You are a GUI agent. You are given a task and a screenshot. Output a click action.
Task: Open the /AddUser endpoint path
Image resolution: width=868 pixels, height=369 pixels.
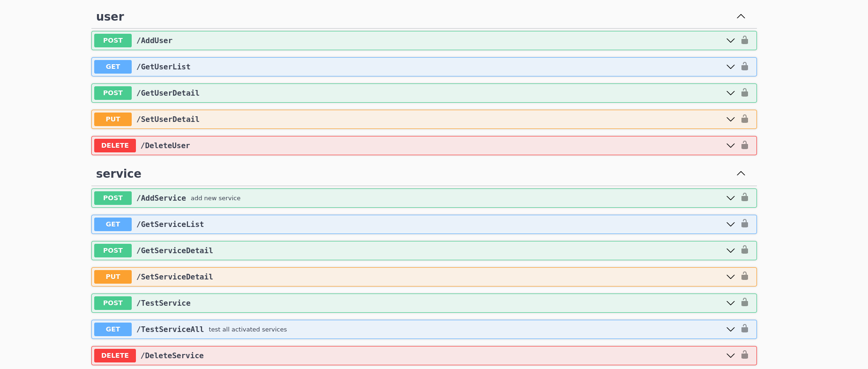[154, 41]
